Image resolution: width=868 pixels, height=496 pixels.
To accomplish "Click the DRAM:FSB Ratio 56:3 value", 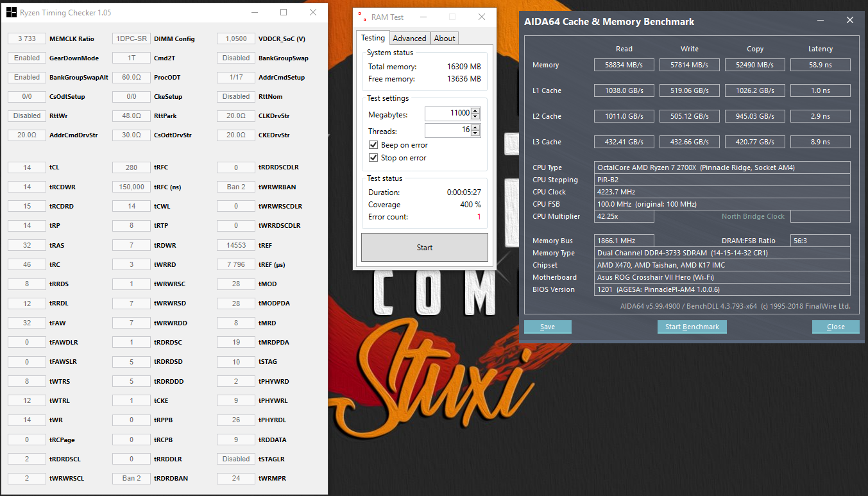I will 821,241.
